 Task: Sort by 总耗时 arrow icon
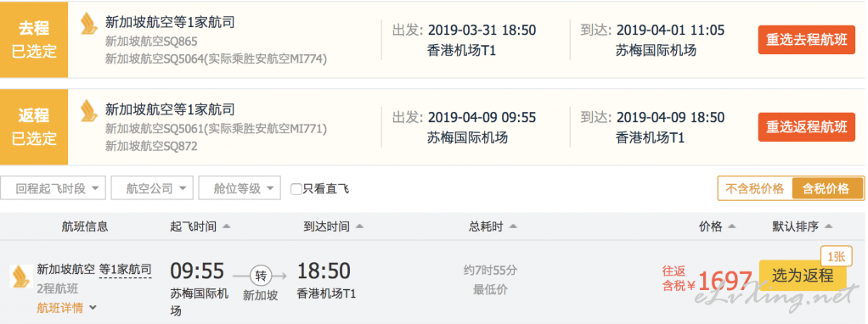tap(513, 226)
